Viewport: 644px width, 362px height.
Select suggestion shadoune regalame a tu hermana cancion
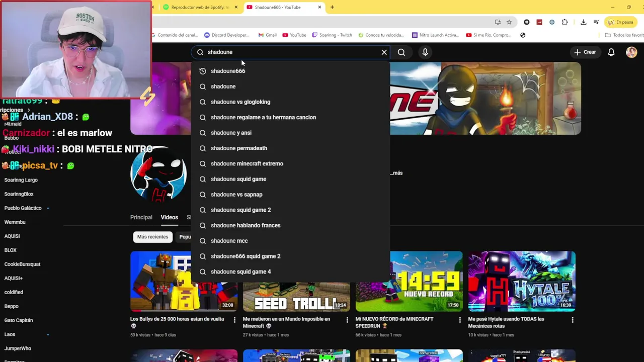[290, 117]
